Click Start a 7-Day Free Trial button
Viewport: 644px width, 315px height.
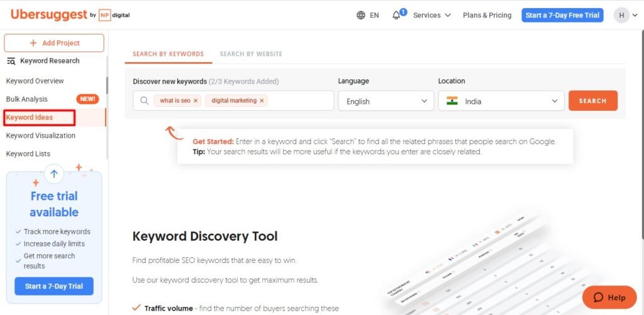pyautogui.click(x=562, y=15)
